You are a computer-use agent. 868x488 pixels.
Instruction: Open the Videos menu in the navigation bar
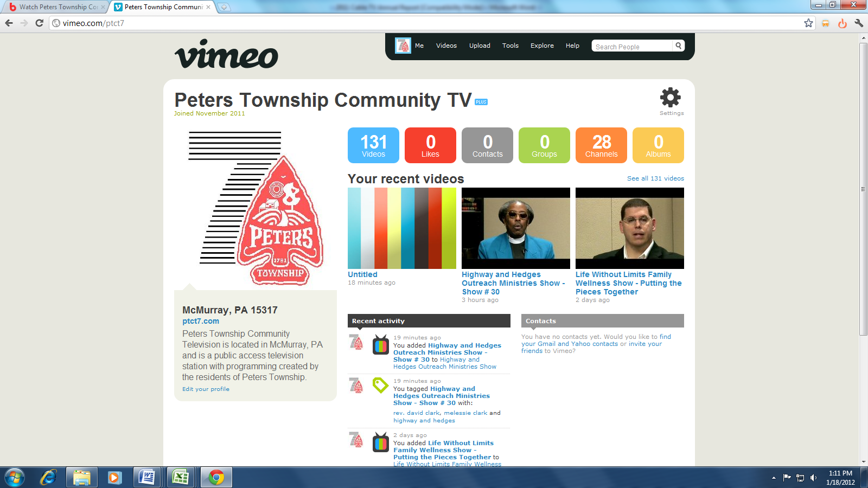pyautogui.click(x=446, y=46)
